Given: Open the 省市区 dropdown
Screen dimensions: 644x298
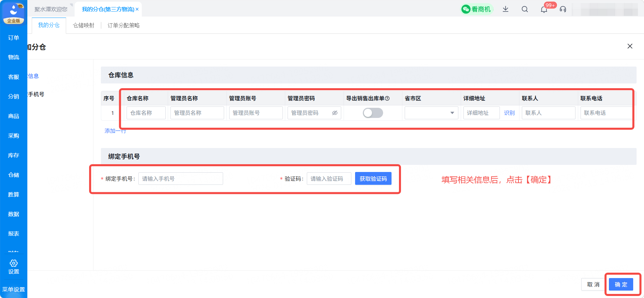Looking at the screenshot, I should 431,113.
